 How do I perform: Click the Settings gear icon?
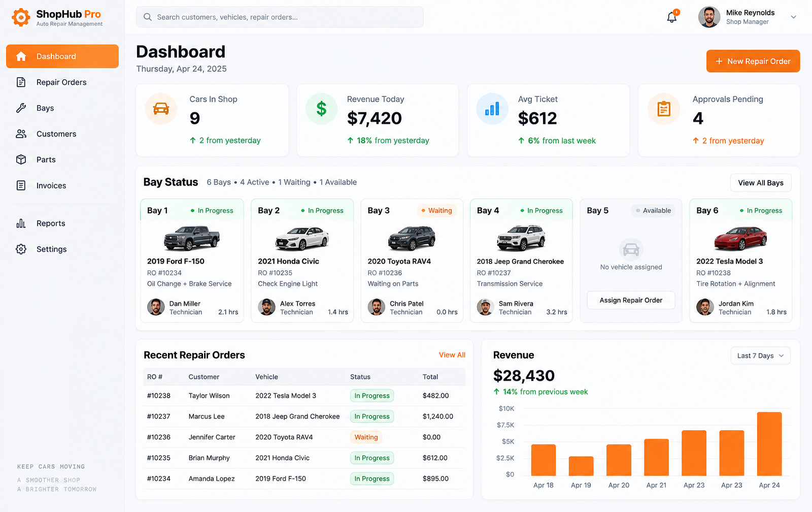(21, 249)
